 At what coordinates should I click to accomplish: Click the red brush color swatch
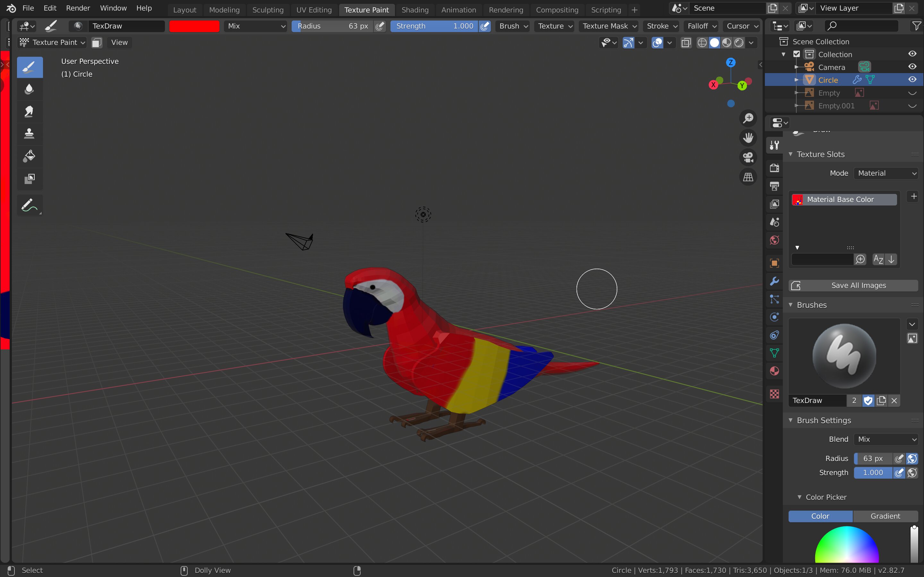point(194,26)
